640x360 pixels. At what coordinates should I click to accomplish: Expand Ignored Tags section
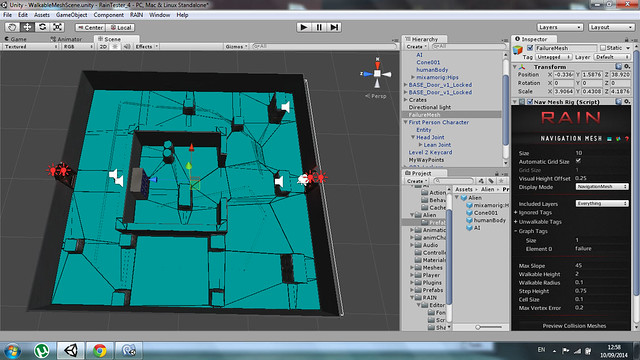[x=516, y=212]
